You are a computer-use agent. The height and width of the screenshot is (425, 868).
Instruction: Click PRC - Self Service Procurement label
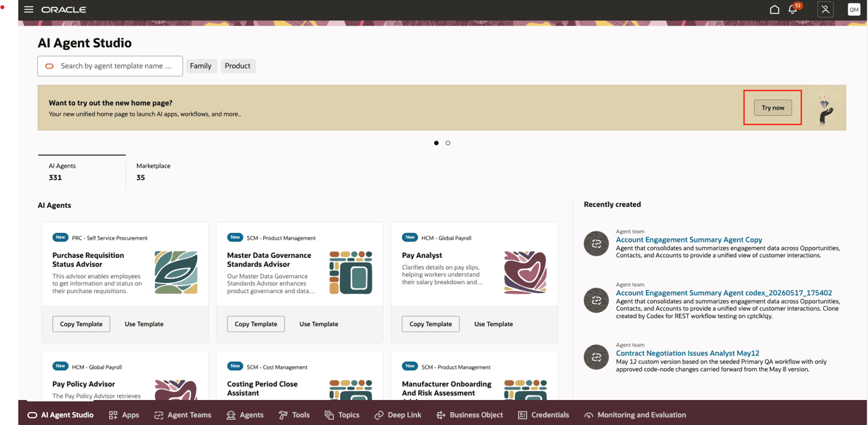tap(110, 238)
